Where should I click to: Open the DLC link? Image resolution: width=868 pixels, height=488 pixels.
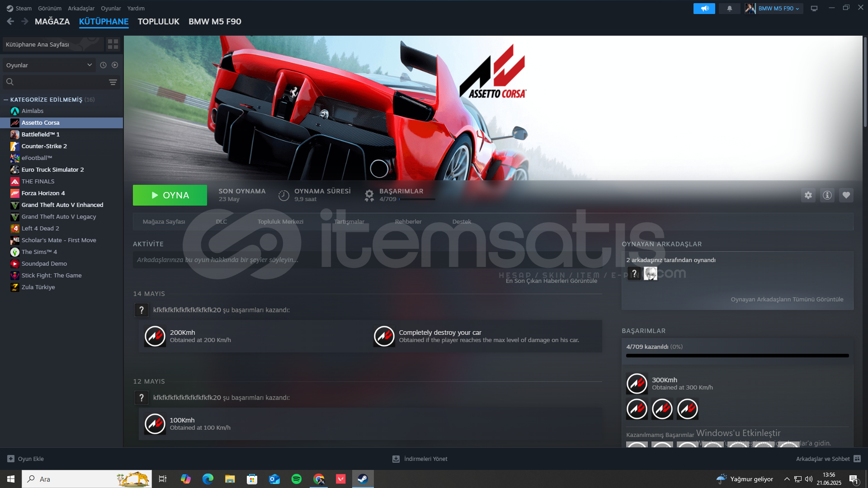click(x=222, y=221)
